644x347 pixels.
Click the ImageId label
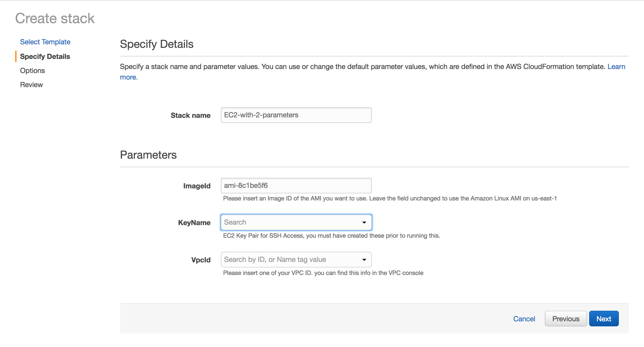[x=197, y=186]
